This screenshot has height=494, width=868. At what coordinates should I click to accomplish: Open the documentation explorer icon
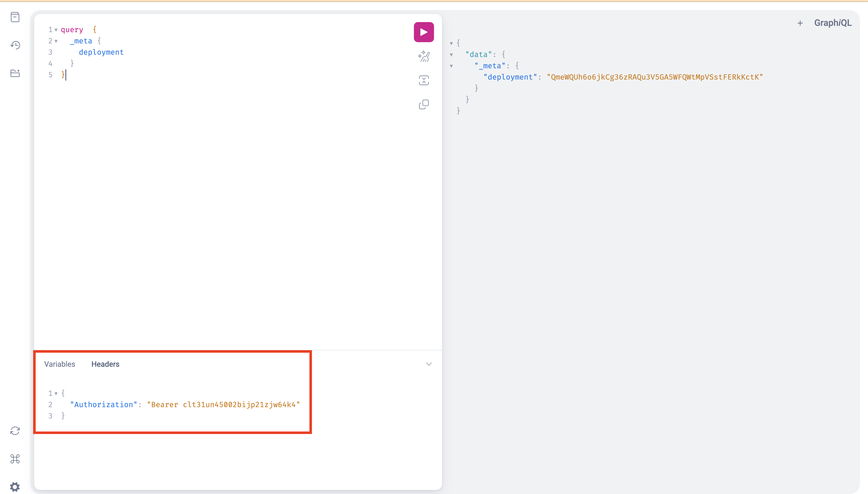pyautogui.click(x=15, y=17)
